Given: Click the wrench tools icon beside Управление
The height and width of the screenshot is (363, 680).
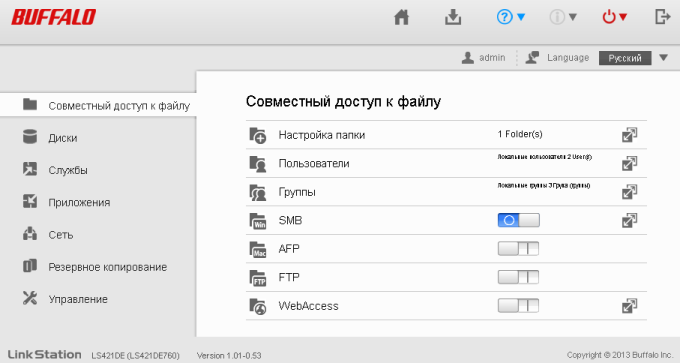Looking at the screenshot, I should point(30,298).
